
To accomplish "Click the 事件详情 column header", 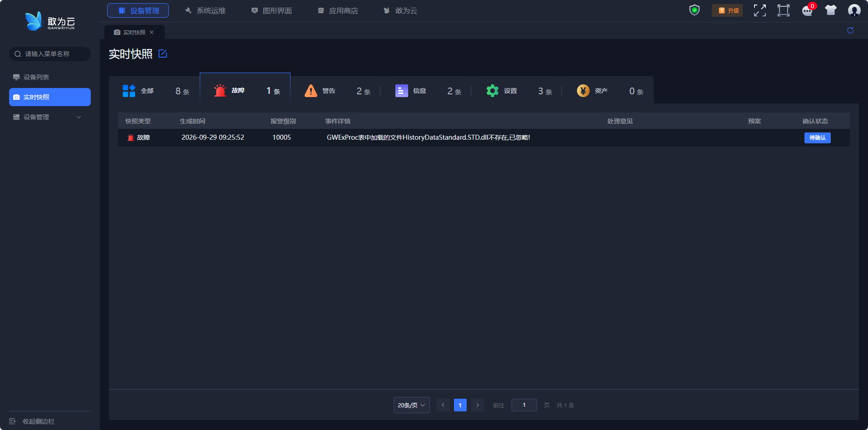I will click(338, 121).
